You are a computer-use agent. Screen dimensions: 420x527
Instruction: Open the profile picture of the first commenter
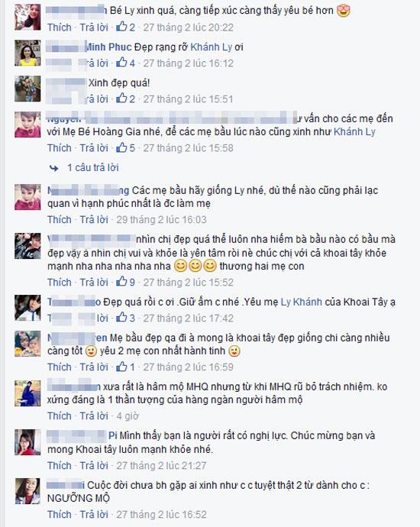tap(27, 17)
